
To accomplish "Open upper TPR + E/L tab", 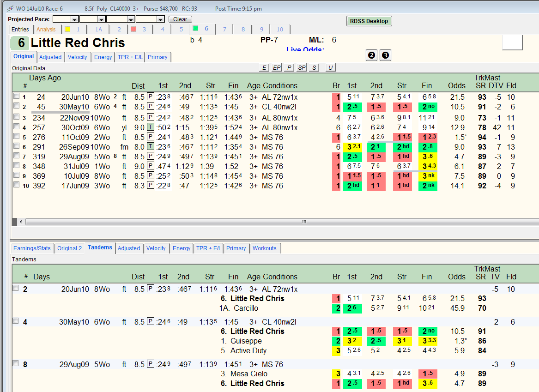I will [x=130, y=57].
